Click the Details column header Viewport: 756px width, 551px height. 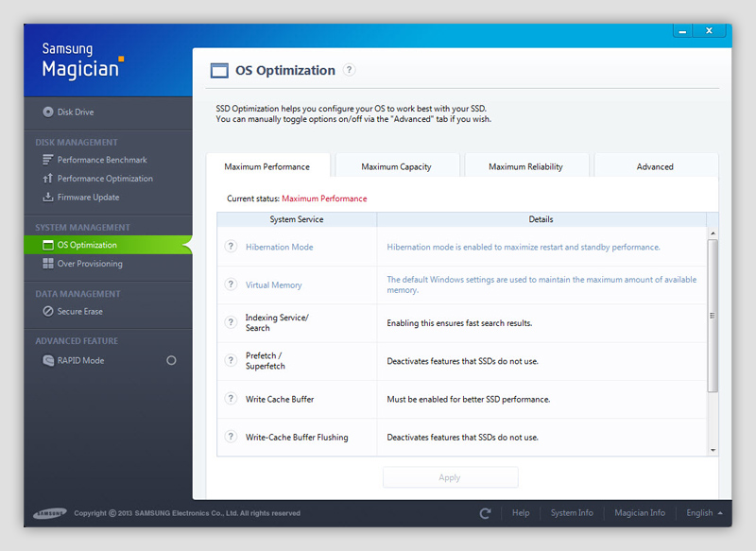click(x=541, y=219)
